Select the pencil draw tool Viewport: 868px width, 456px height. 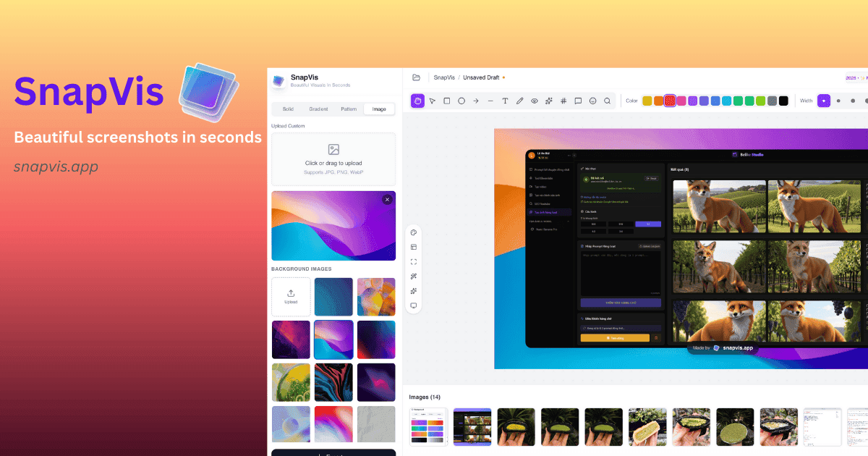click(519, 101)
